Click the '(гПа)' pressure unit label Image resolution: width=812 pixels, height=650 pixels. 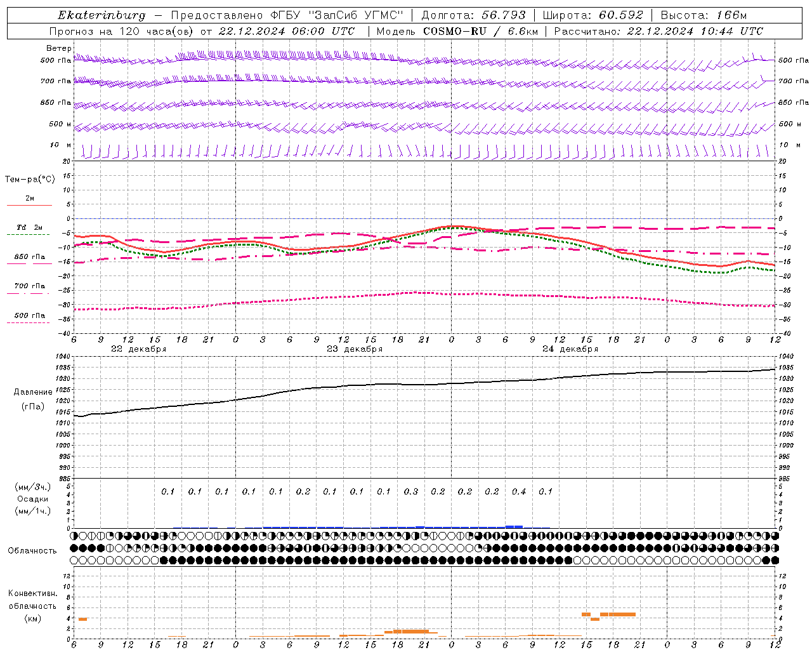pos(33,407)
